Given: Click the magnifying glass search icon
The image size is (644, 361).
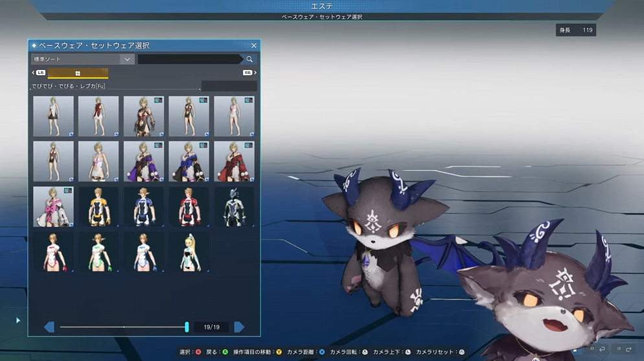Looking at the screenshot, I should (x=249, y=59).
